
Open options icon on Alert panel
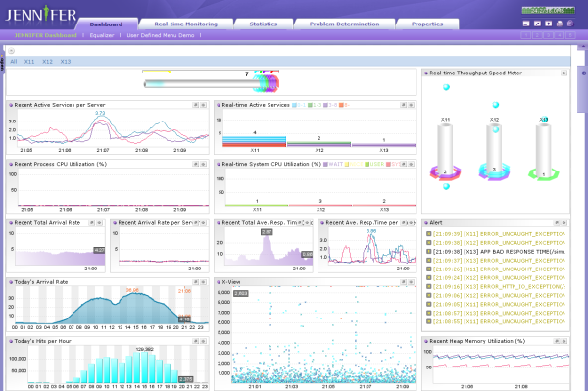563,223
